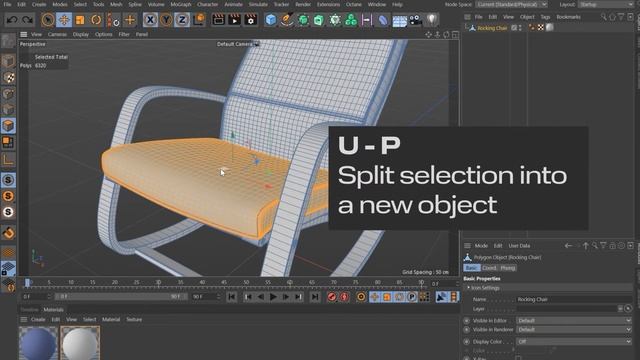
Task: Open Visible in Editor dropdown
Action: click(x=574, y=321)
